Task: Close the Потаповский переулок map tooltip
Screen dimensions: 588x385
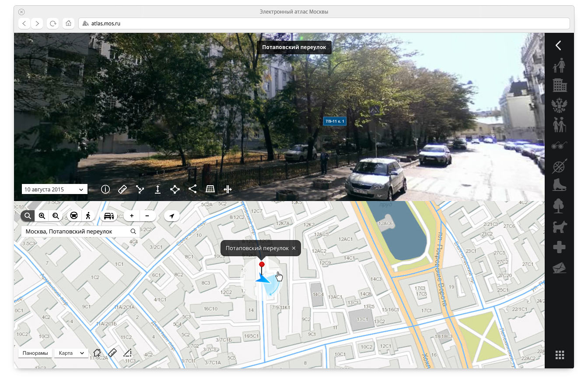Action: coord(294,248)
